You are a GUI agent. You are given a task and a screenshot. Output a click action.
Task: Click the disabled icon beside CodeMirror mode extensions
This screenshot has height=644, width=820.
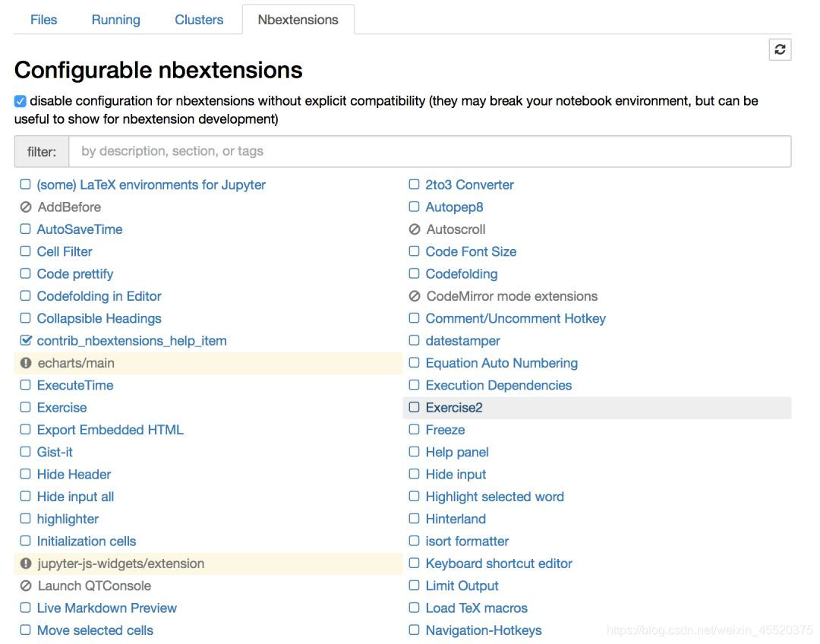click(x=415, y=296)
